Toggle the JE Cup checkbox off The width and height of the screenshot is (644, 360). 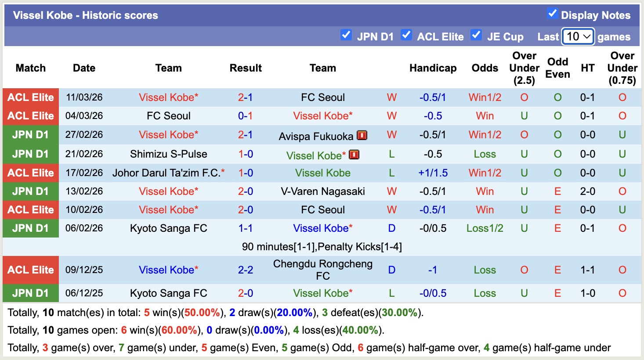(476, 34)
